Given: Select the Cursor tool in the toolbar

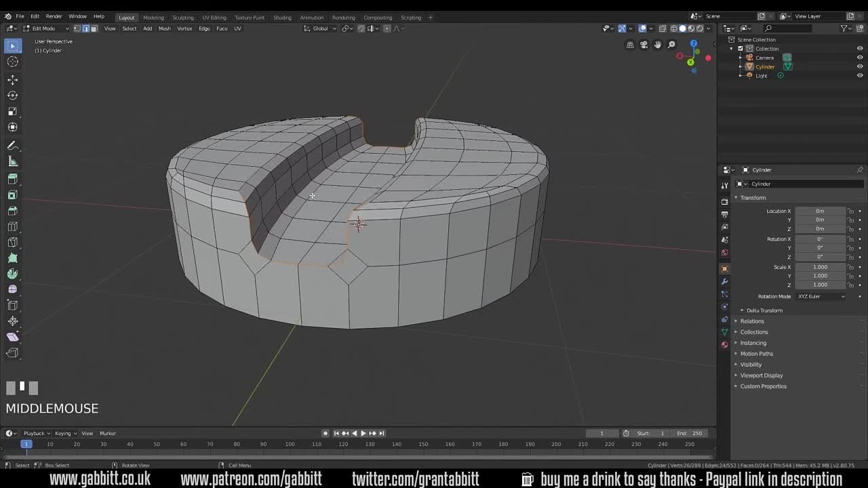Looking at the screenshot, I should coord(12,62).
